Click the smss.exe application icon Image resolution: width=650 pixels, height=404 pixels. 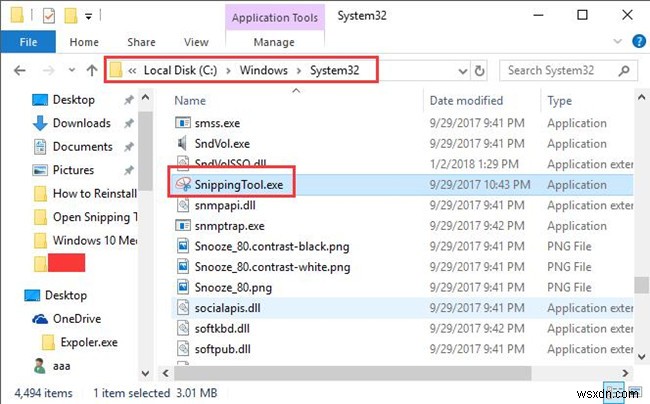(x=183, y=123)
